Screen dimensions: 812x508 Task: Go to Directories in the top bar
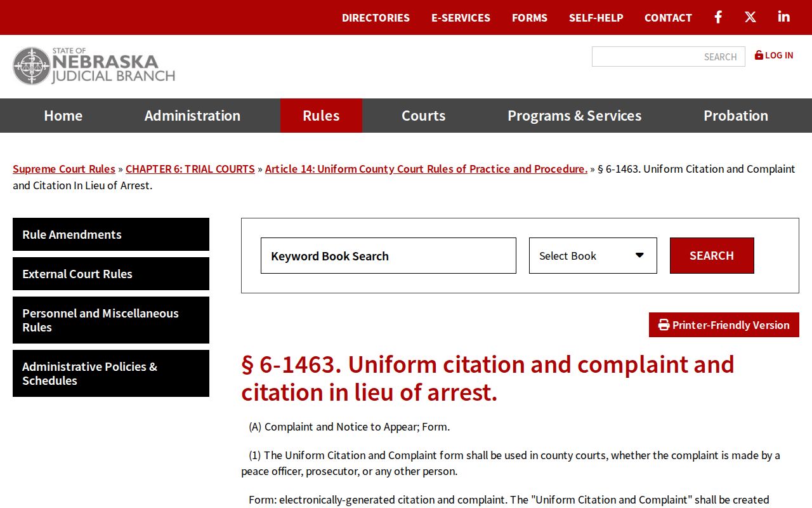click(376, 18)
